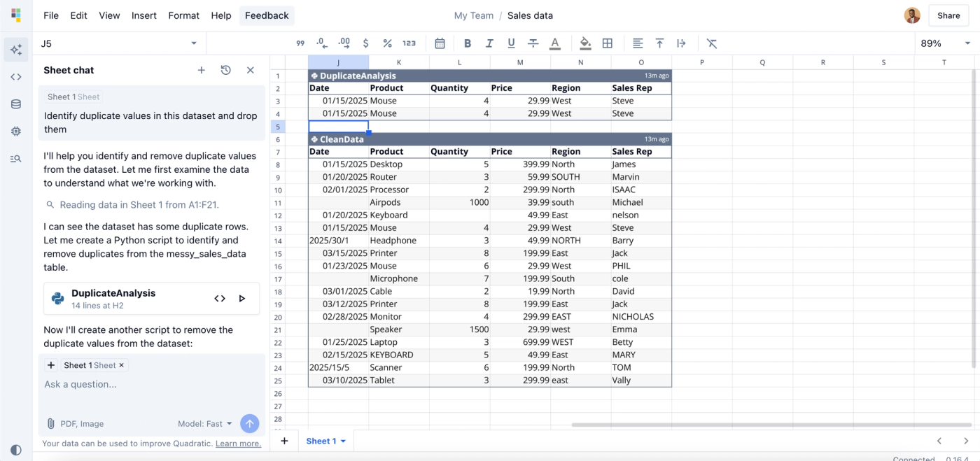Screen dimensions: 980x461
Task: Open chat history
Action: (225, 70)
